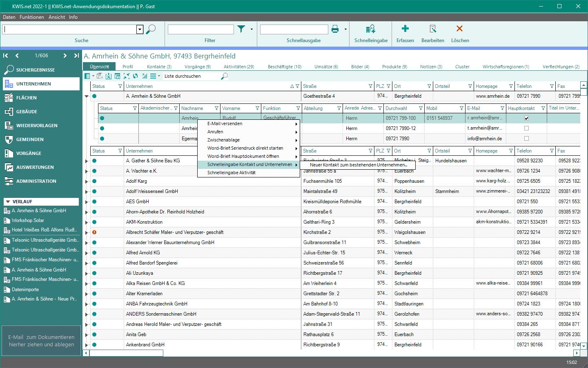Select the Ankenbrand GmbH row
The height and width of the screenshot is (368, 588).
point(335,345)
